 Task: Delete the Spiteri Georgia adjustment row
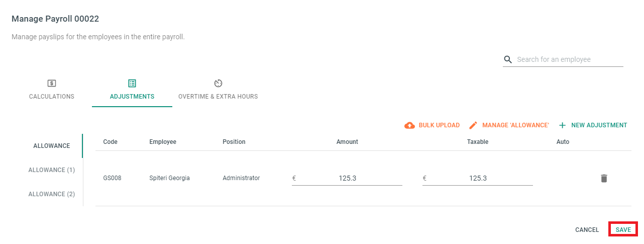click(x=604, y=178)
